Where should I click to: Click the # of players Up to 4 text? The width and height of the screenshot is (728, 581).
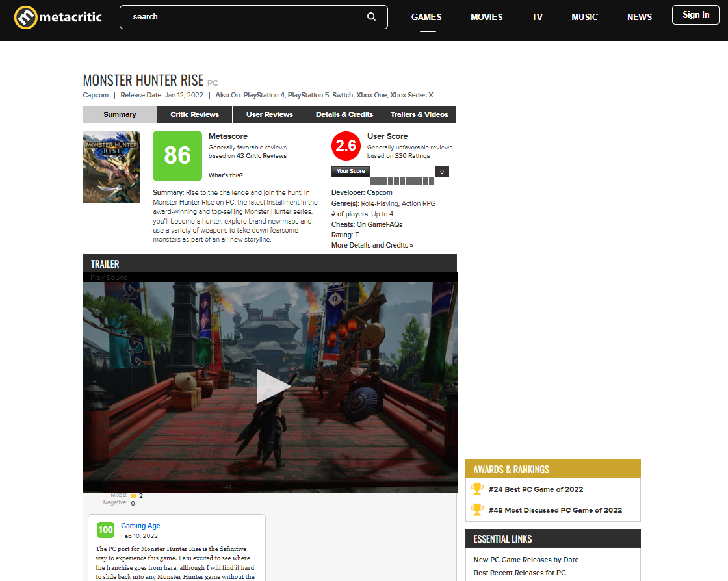[x=362, y=214]
